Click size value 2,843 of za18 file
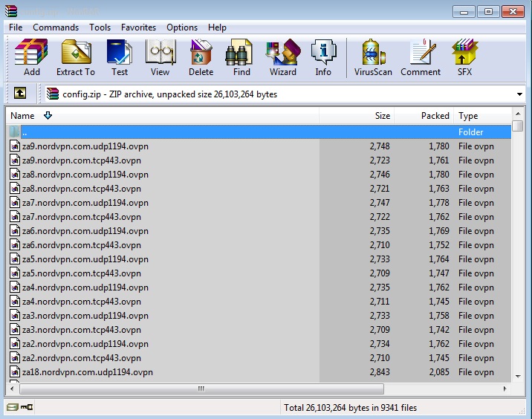This screenshot has width=532, height=419. tap(380, 372)
